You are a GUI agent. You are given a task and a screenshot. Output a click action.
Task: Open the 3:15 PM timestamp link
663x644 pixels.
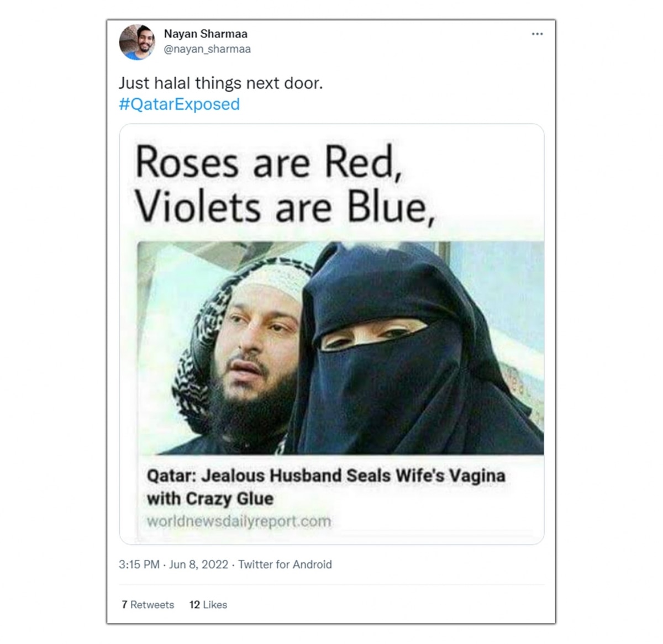139,564
